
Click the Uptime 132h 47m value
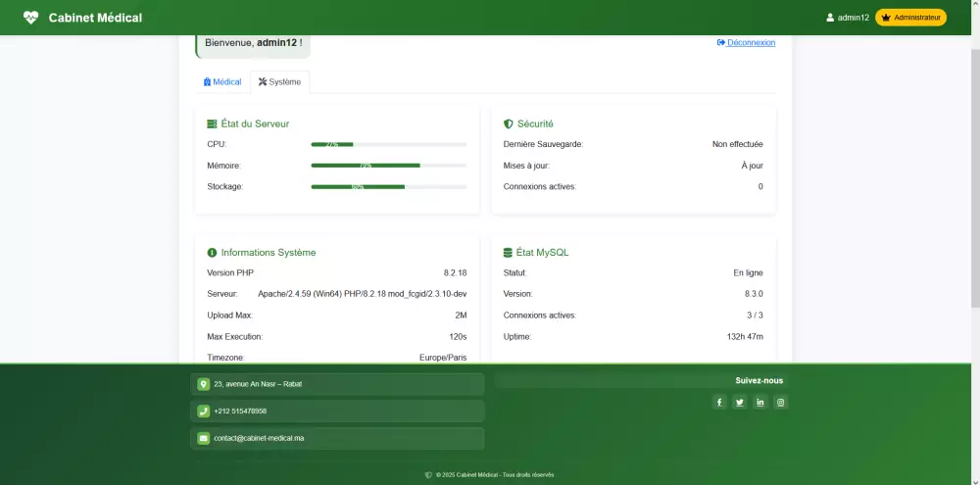click(x=745, y=337)
